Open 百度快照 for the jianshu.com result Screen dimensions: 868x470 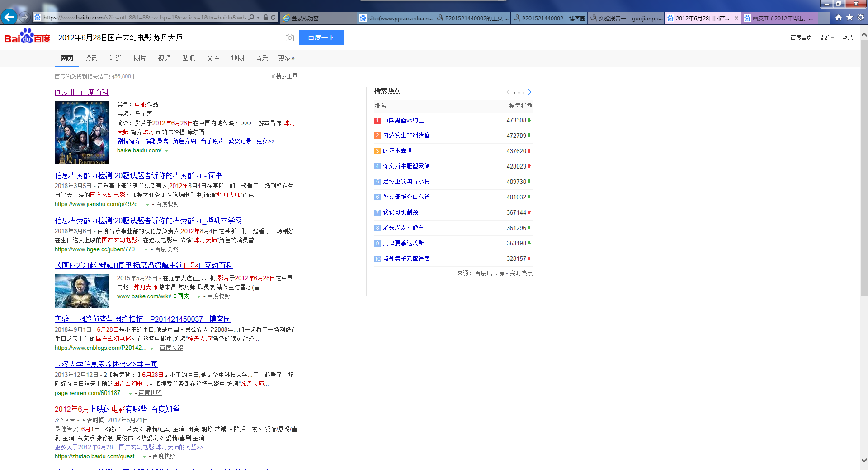point(168,204)
